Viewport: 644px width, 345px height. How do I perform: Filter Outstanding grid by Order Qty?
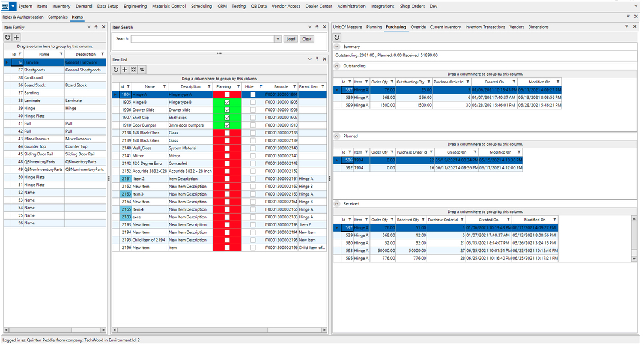click(392, 82)
